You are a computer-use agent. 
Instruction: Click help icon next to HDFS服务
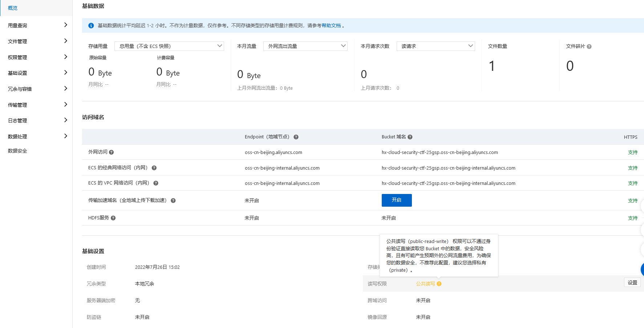[113, 218]
